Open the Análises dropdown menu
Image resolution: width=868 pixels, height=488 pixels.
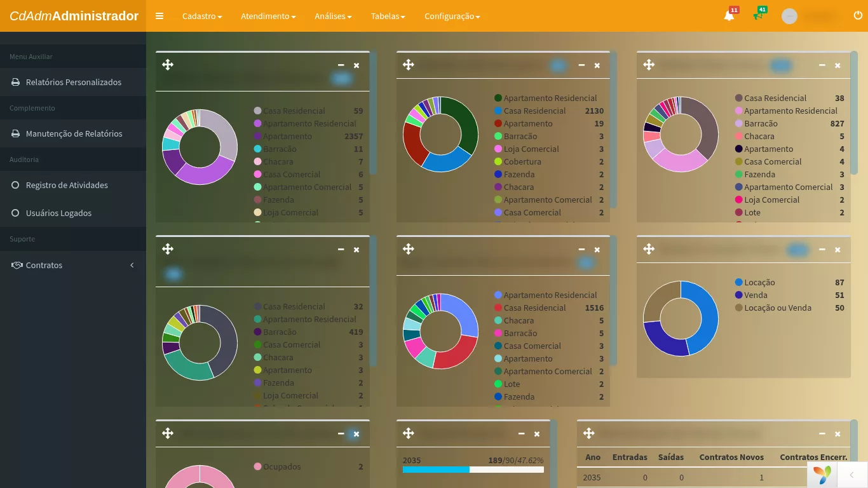tap(333, 16)
